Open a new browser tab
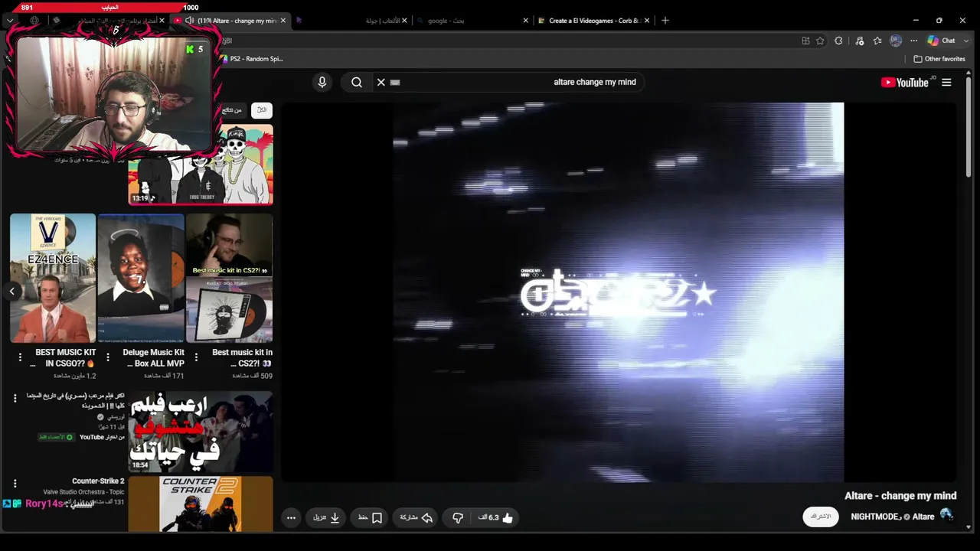This screenshot has width=980, height=551. click(665, 21)
